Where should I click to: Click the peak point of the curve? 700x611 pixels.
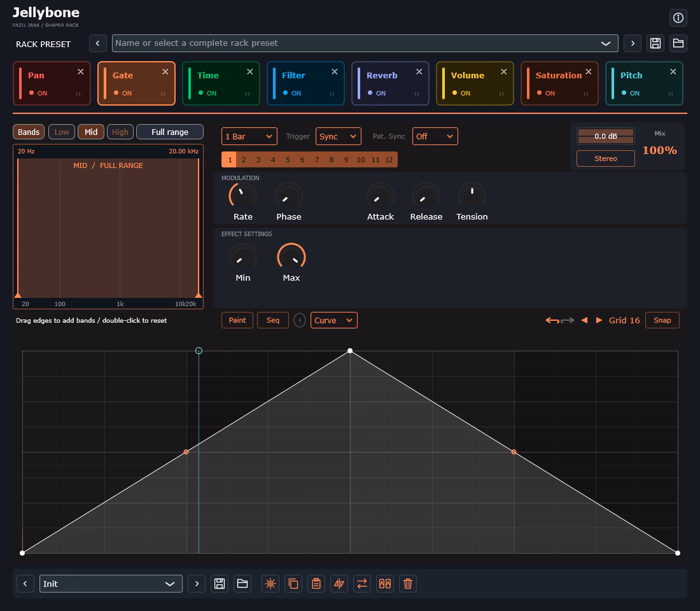[350, 351]
